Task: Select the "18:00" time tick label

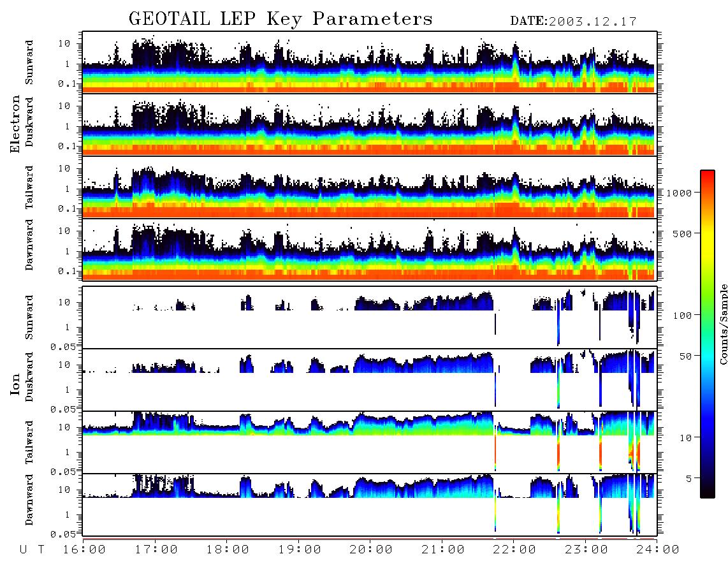Action: point(228,550)
